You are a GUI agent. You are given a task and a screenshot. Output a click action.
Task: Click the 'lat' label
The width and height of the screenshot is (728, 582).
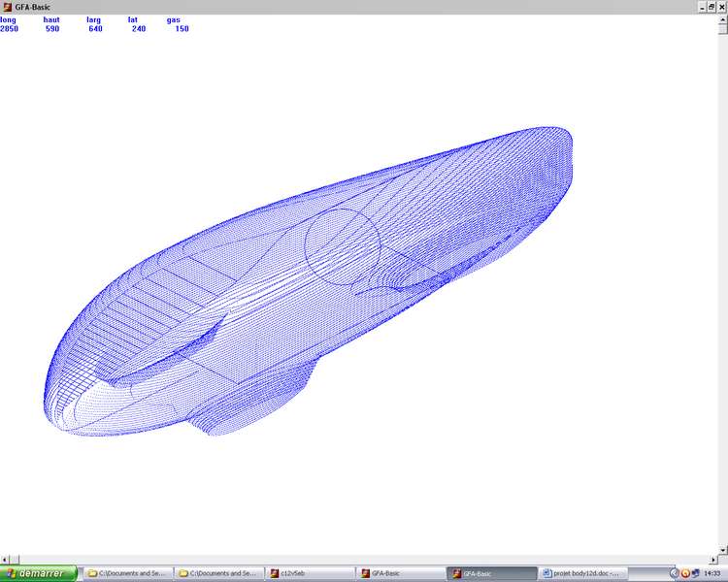tap(133, 20)
